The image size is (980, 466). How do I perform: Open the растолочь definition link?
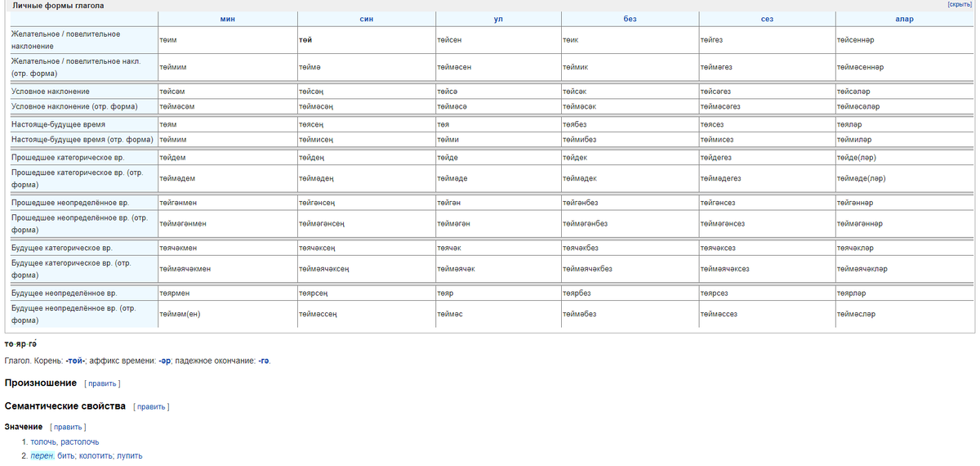pyautogui.click(x=80, y=441)
